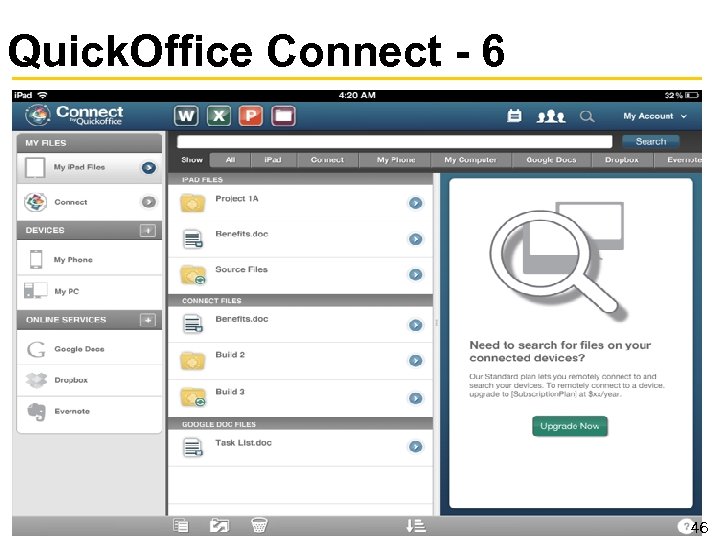The height and width of the screenshot is (540, 720).
Task: Expand My Account dropdown
Action: [655, 116]
